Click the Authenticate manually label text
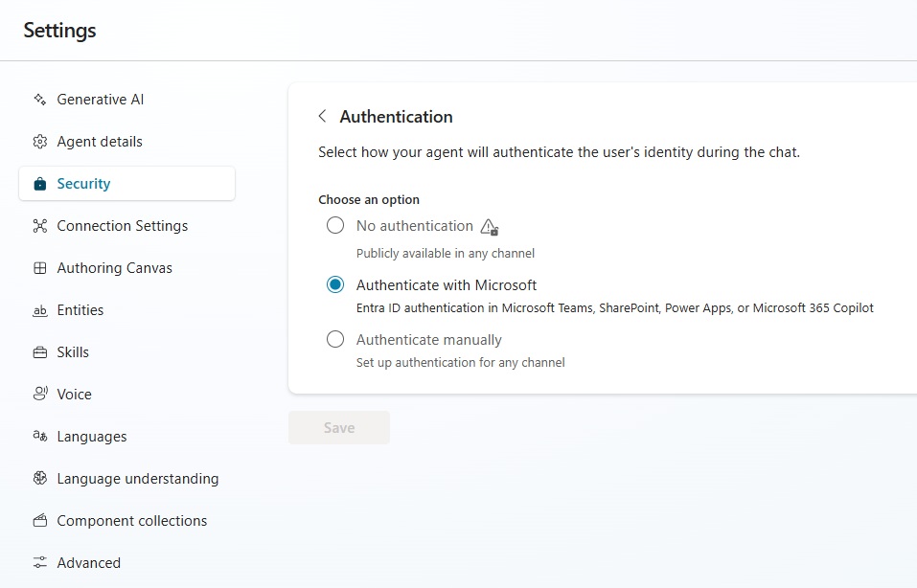Viewport: 917px width, 588px height. tap(428, 340)
